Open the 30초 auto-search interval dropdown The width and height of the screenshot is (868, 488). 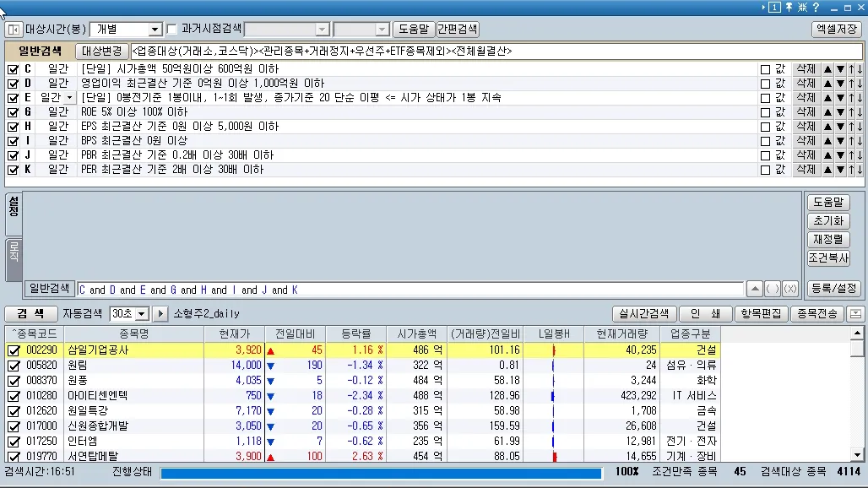pyautogui.click(x=141, y=313)
